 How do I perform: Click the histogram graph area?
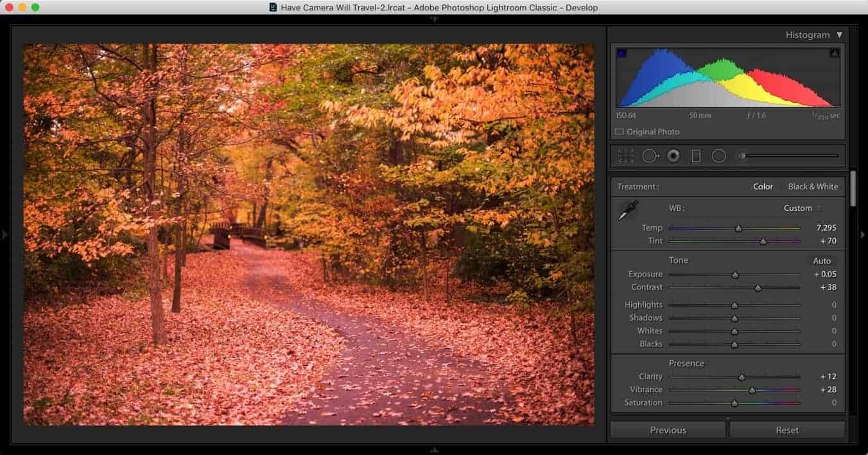[x=728, y=78]
